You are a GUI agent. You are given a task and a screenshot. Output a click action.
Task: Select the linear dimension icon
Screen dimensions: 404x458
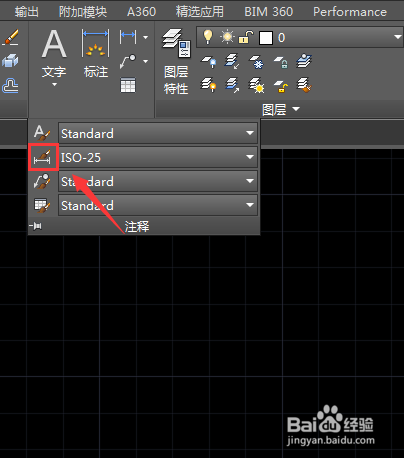point(128,36)
